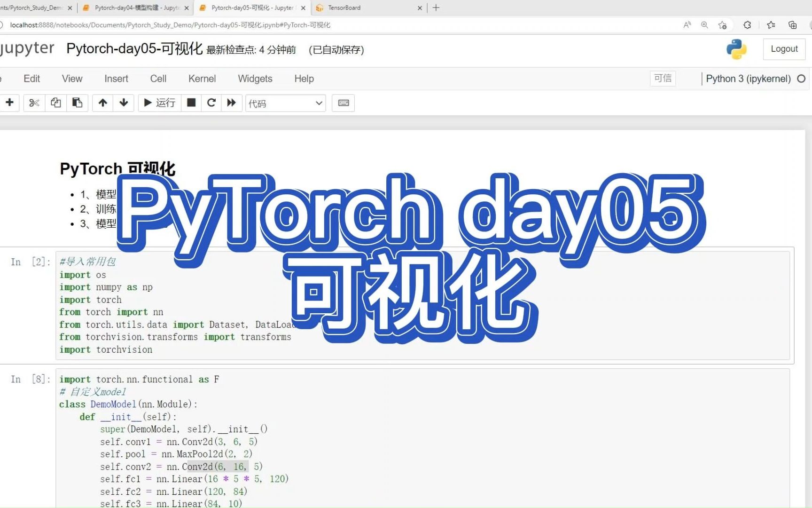Image resolution: width=812 pixels, height=508 pixels.
Task: Copy selected cells using the copy icon
Action: click(x=55, y=103)
